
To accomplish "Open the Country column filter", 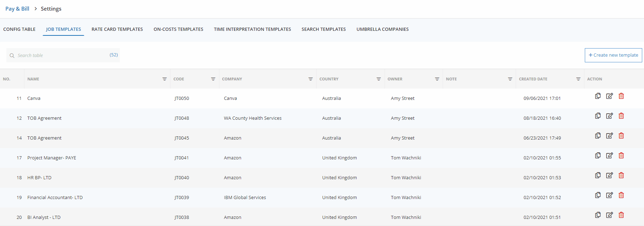I will (379, 79).
